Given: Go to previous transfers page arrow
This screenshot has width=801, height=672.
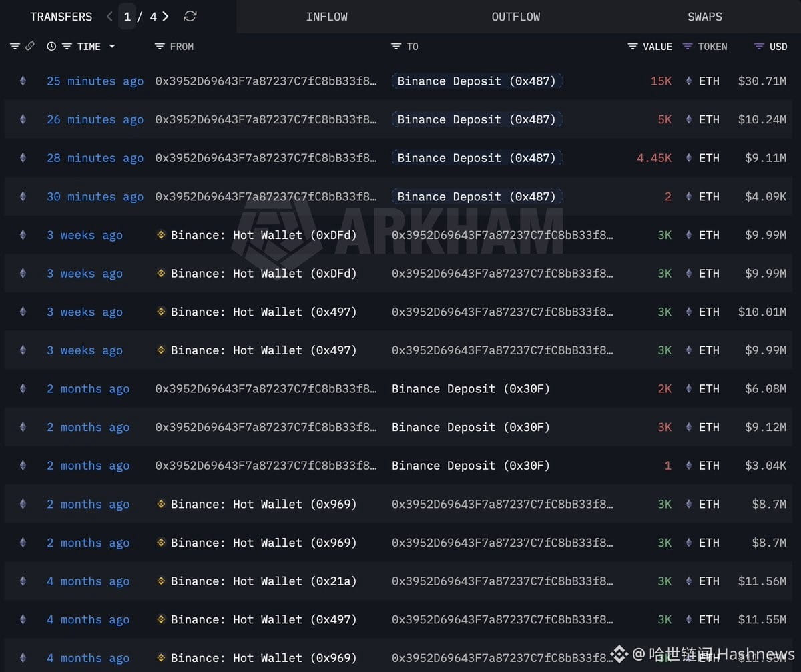Looking at the screenshot, I should click(109, 17).
